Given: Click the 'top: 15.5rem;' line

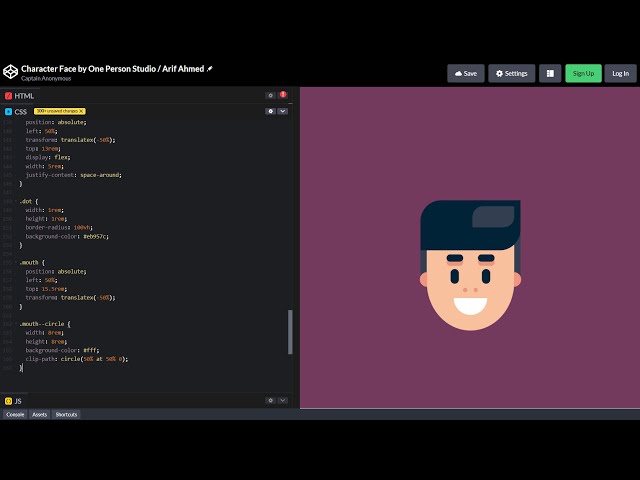Looking at the screenshot, I should click(x=46, y=289).
